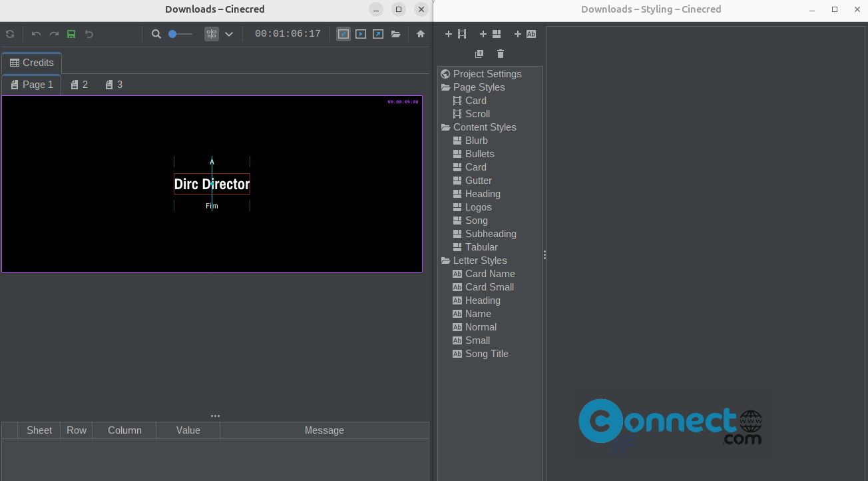Screen dimensions: 868x481
Task: Minimize the Downloads – Cinecred main window
Action: pos(376,9)
